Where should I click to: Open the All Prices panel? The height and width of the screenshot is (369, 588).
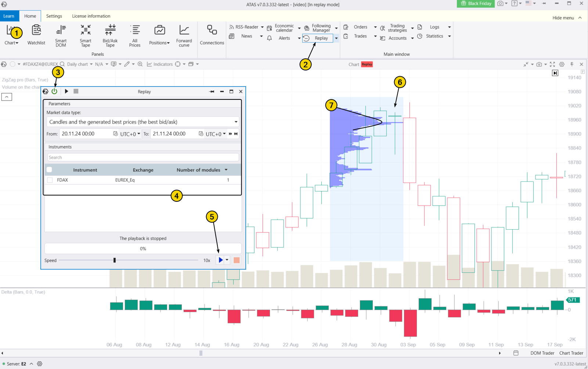[135, 35]
